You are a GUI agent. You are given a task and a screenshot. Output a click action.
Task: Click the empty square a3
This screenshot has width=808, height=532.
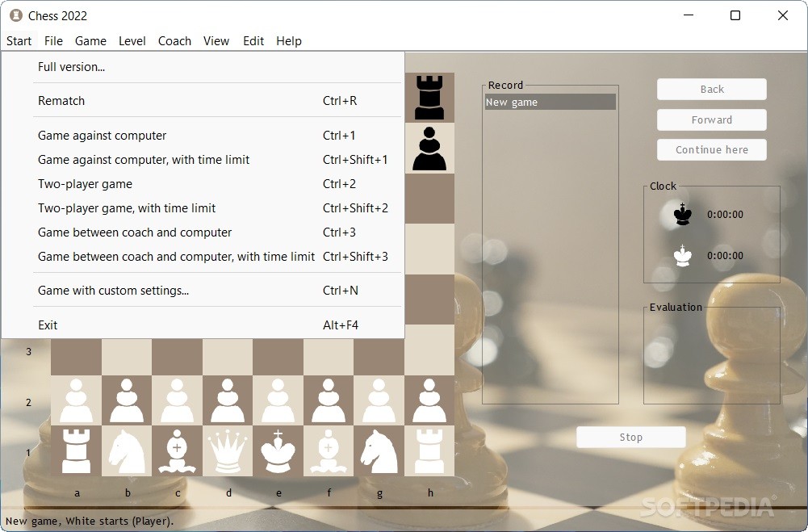[x=76, y=357]
